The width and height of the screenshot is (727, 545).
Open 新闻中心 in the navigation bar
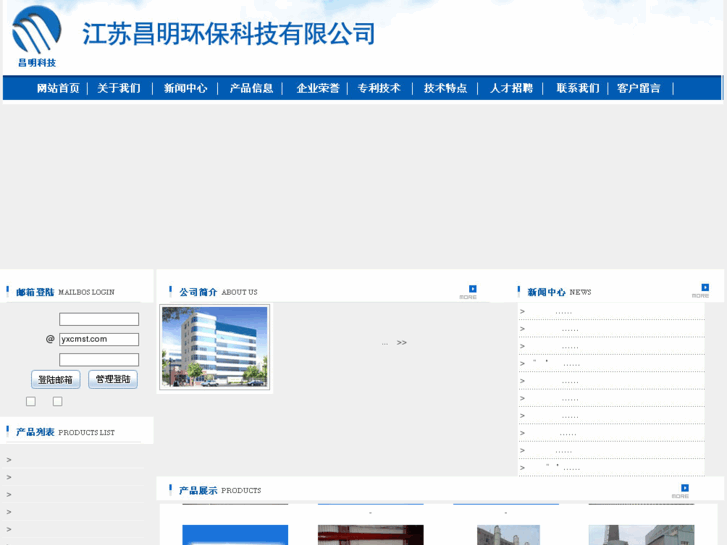(185, 88)
